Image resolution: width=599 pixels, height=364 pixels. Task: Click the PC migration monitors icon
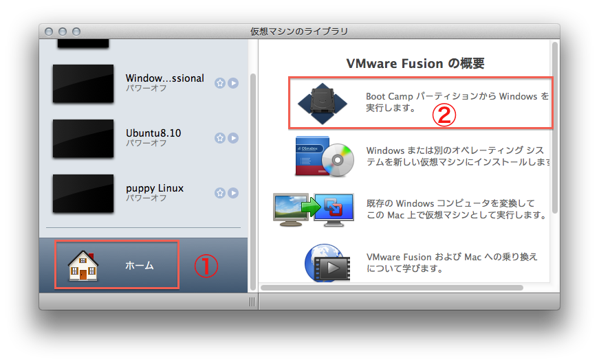(x=314, y=209)
